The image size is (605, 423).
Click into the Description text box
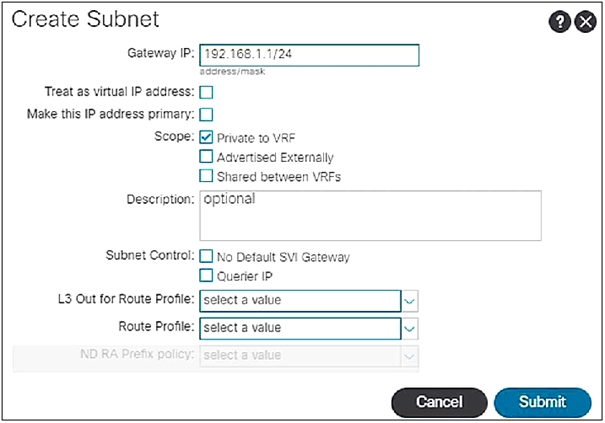point(370,214)
